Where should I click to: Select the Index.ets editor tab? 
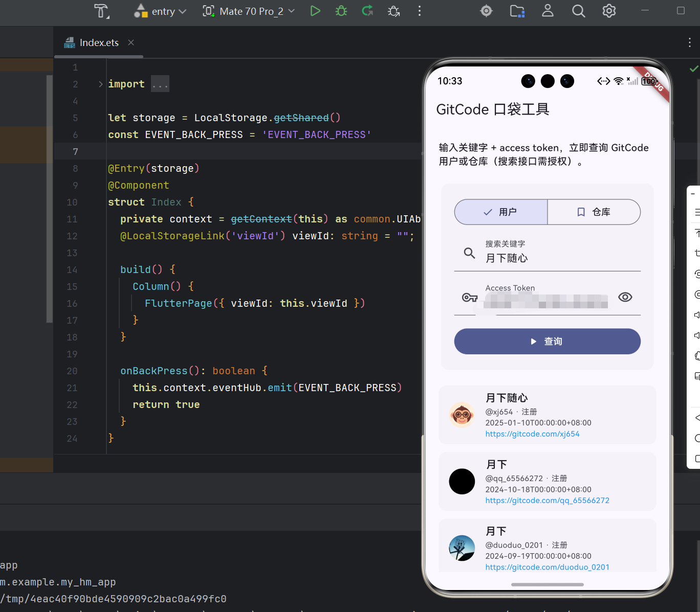[x=98, y=42]
